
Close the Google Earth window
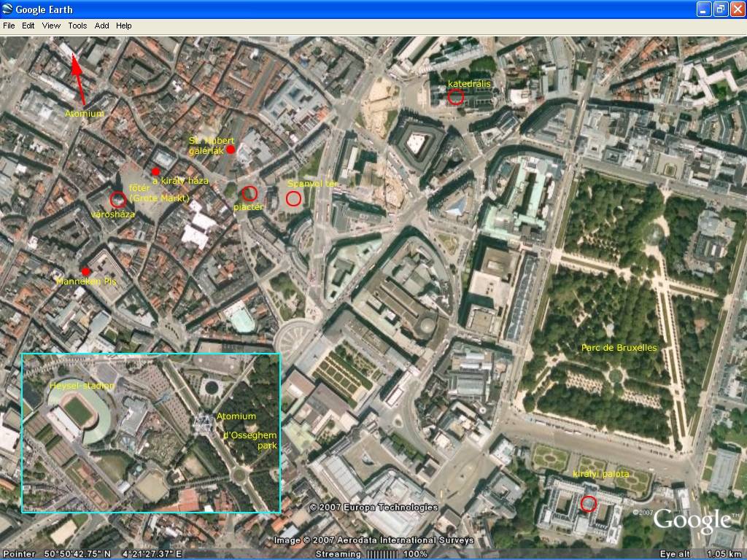click(x=737, y=9)
